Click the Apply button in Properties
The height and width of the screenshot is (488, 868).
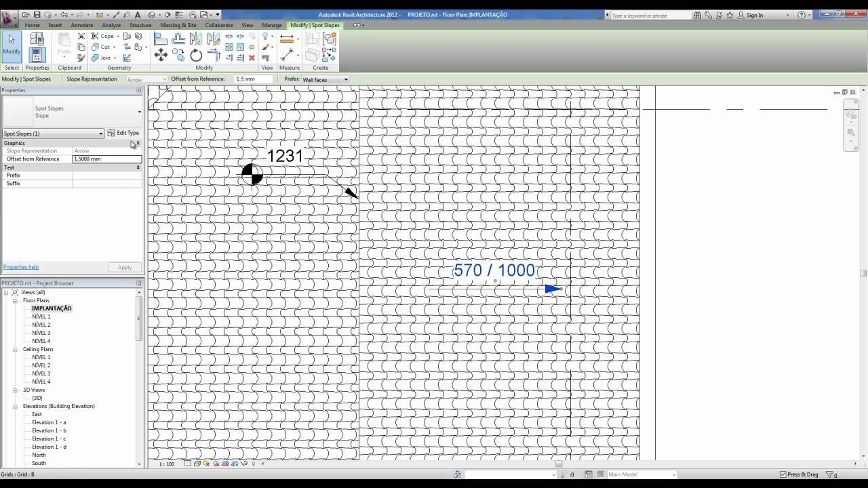click(125, 268)
